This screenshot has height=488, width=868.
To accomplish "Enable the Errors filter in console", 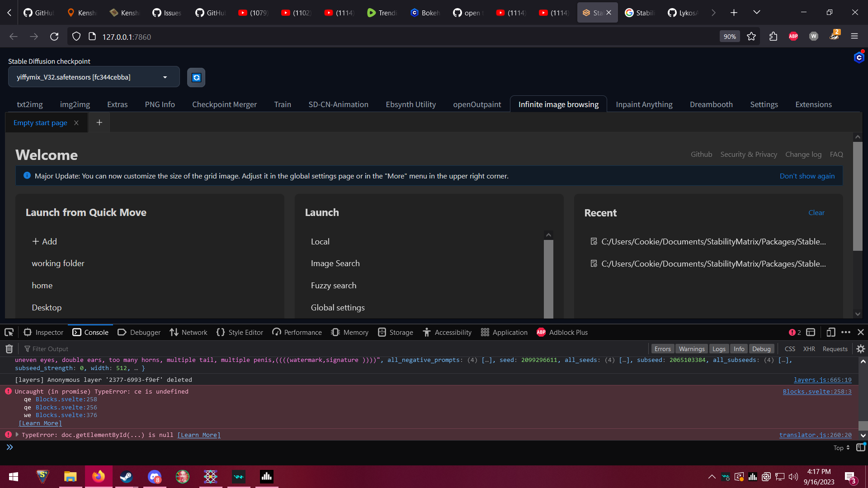I will (x=662, y=348).
